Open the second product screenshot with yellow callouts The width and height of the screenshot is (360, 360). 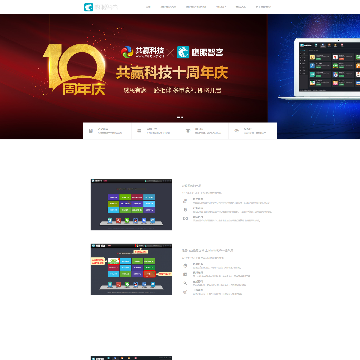[131, 269]
